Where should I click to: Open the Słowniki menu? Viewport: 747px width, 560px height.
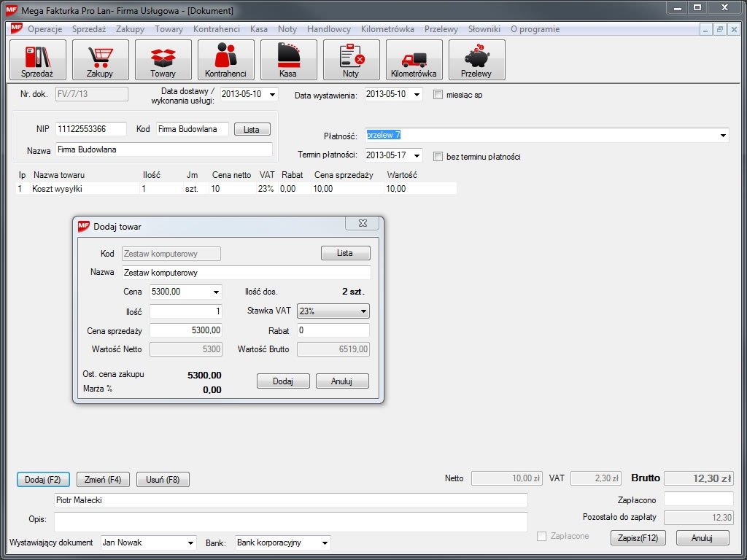click(x=484, y=29)
